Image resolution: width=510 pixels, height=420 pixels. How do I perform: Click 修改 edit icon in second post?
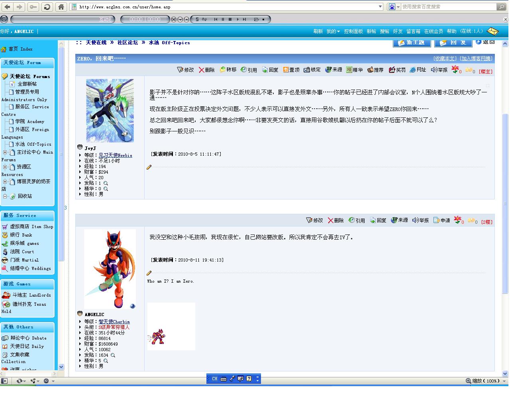[x=309, y=220]
